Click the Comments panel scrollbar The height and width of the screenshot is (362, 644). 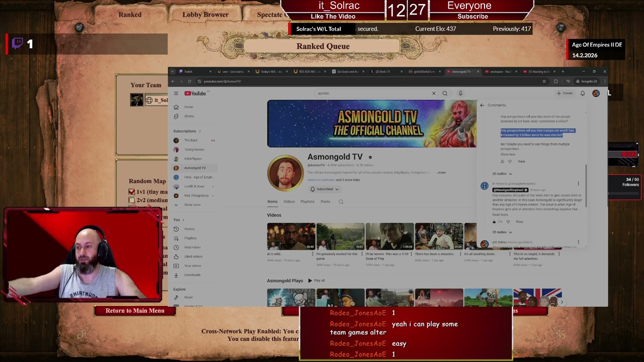(586, 186)
